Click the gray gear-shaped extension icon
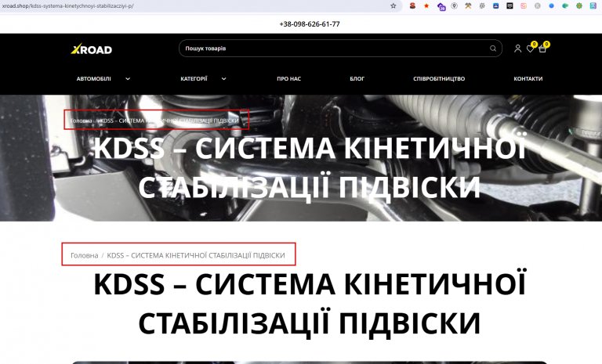The width and height of the screenshot is (602, 364). coord(482,5)
